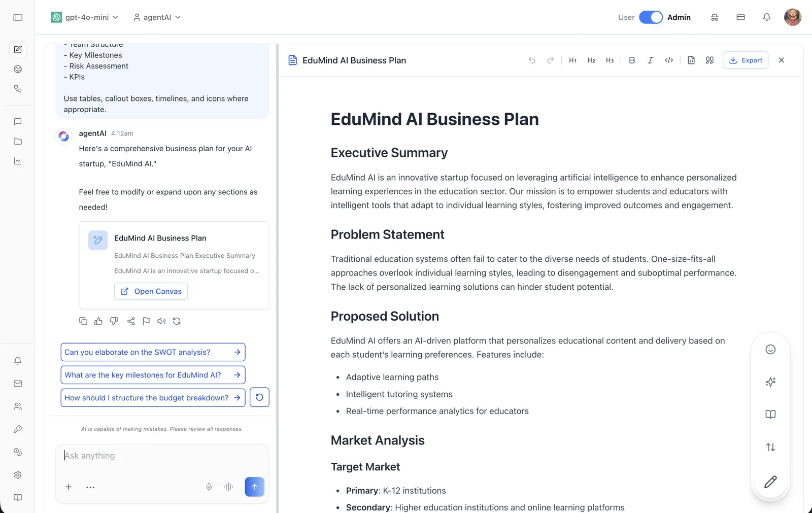Insert code block with code icon
This screenshot has height=513, width=812.
[669, 60]
